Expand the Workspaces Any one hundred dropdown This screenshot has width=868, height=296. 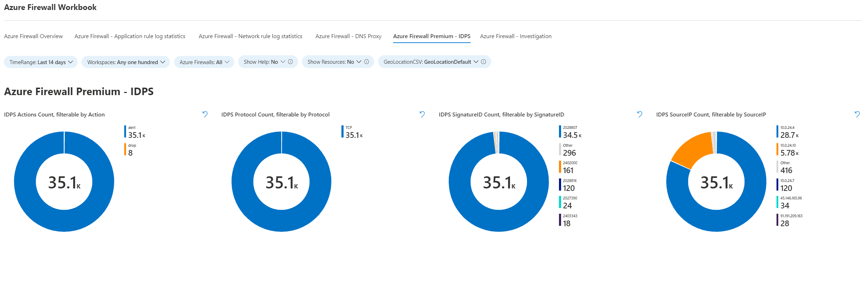(x=126, y=62)
